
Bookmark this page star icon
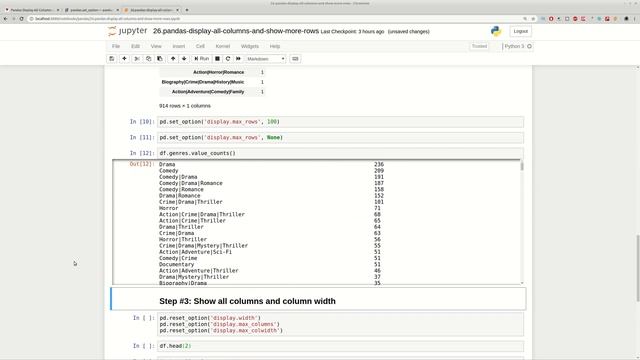pos(533,19)
